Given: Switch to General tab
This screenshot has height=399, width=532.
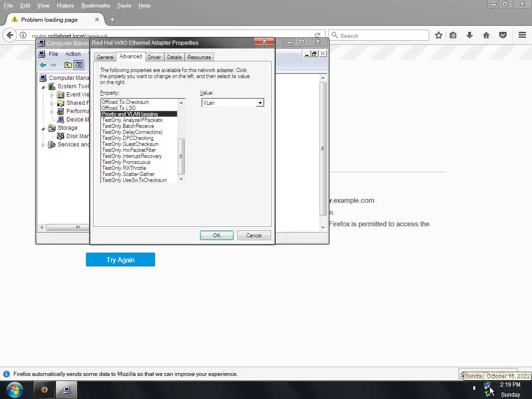Looking at the screenshot, I should click(105, 57).
